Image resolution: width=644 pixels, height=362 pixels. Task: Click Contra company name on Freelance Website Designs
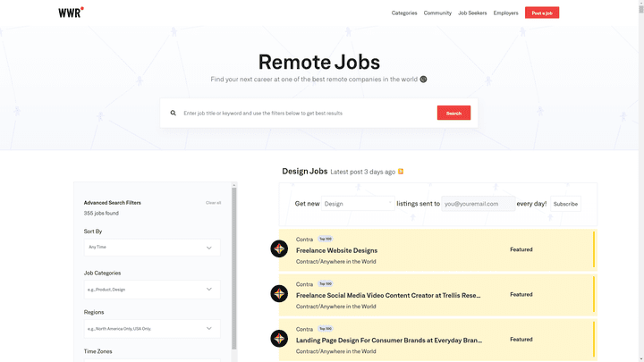pyautogui.click(x=304, y=240)
